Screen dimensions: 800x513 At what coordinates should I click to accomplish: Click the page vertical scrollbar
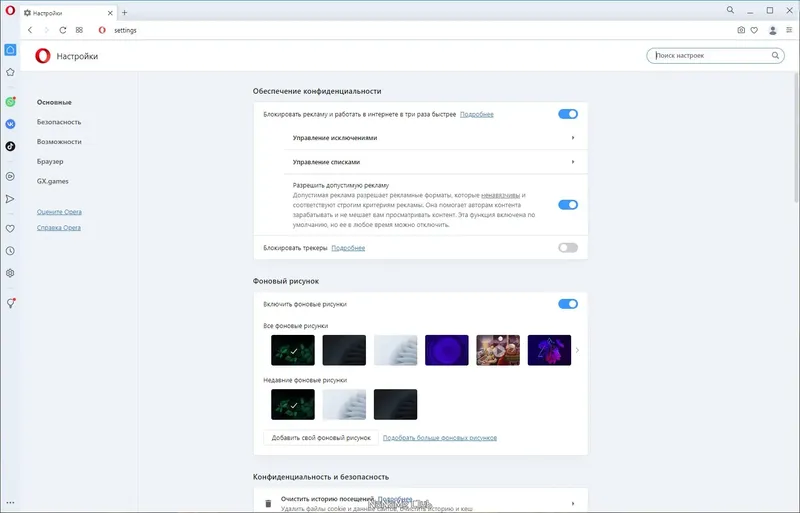796,138
